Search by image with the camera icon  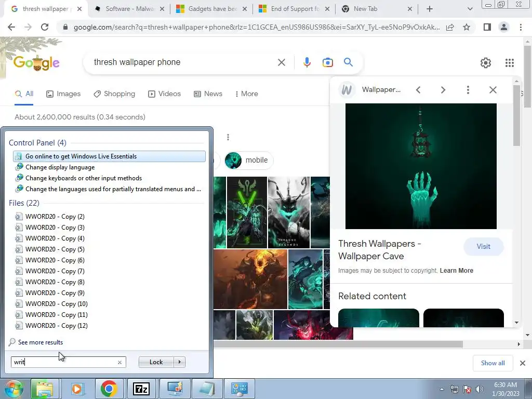pyautogui.click(x=327, y=62)
